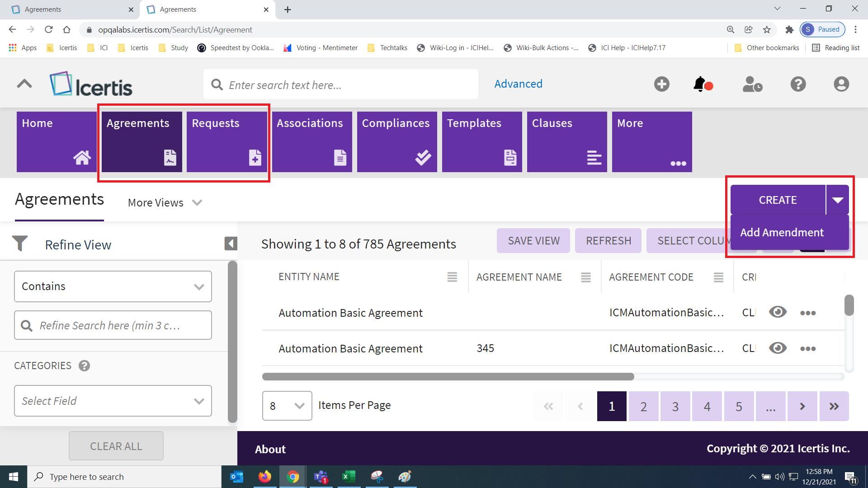The image size is (868, 488).
Task: Click the Advanced search link
Action: (x=518, y=84)
